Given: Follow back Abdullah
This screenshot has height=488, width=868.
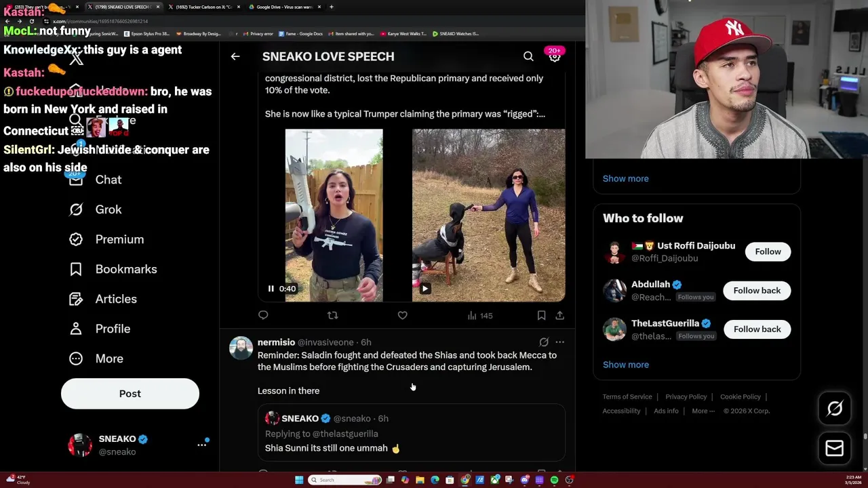Looking at the screenshot, I should click(x=757, y=291).
